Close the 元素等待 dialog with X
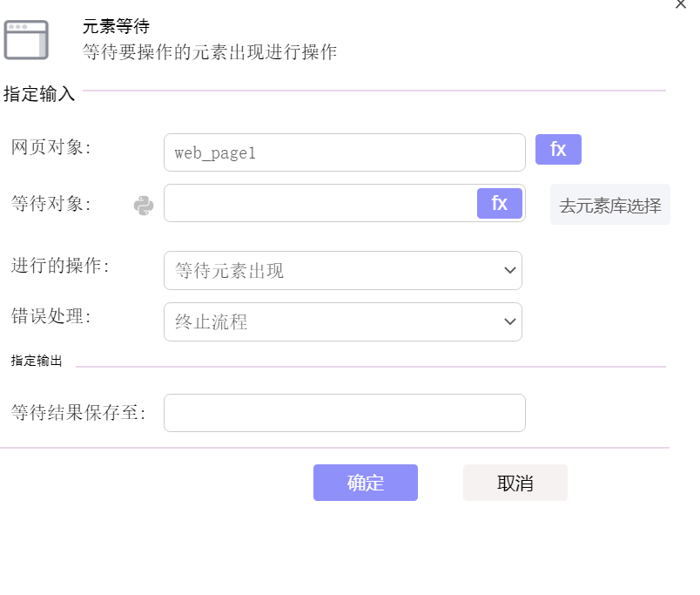This screenshot has width=700, height=595. 680,4
